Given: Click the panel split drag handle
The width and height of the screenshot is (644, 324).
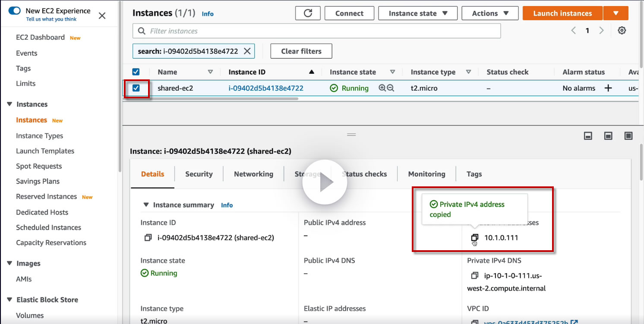Looking at the screenshot, I should [351, 135].
